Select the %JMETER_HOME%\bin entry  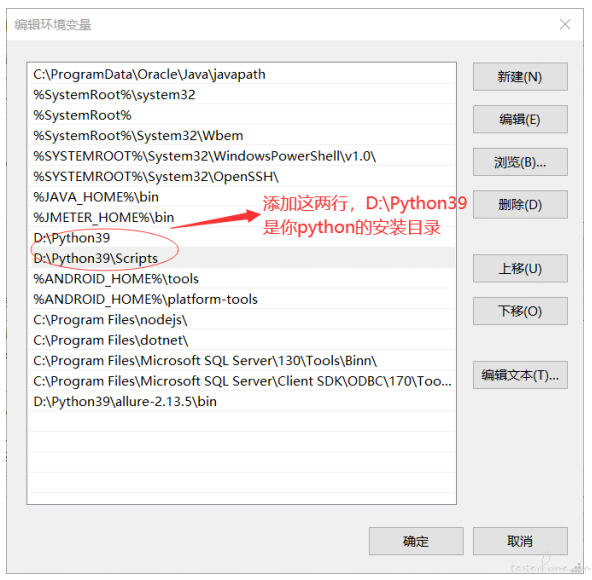pos(242,217)
